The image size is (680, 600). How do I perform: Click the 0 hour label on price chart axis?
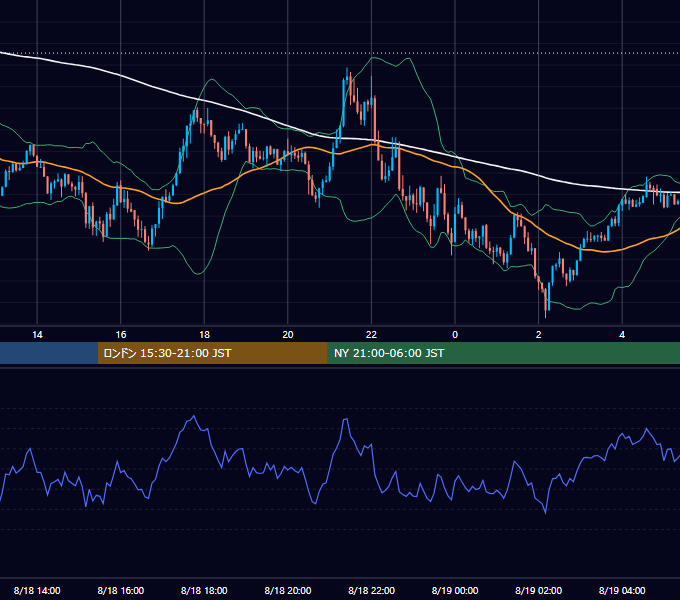pyautogui.click(x=455, y=335)
